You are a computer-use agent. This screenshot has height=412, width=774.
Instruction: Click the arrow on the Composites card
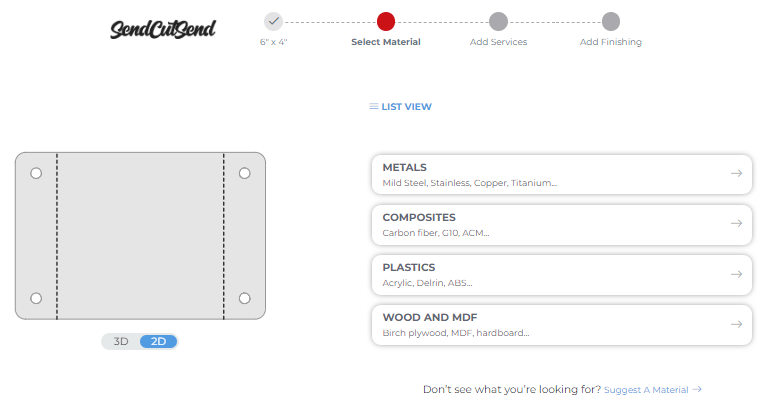[x=736, y=224]
